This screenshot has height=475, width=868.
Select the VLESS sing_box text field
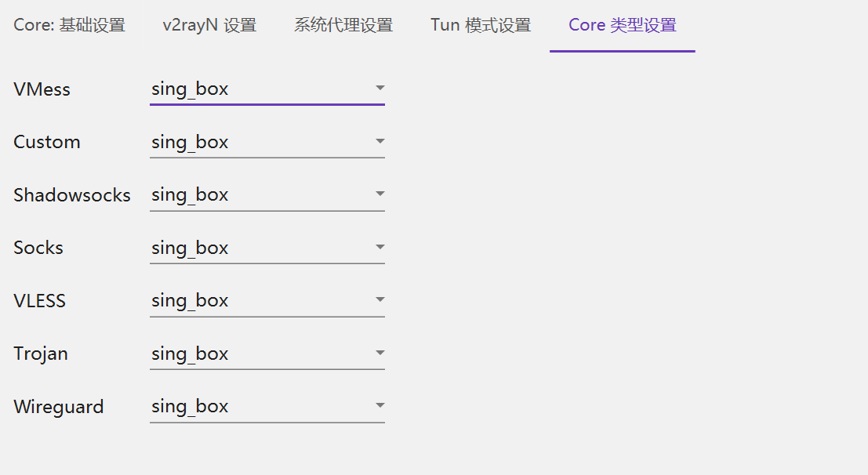click(267, 301)
